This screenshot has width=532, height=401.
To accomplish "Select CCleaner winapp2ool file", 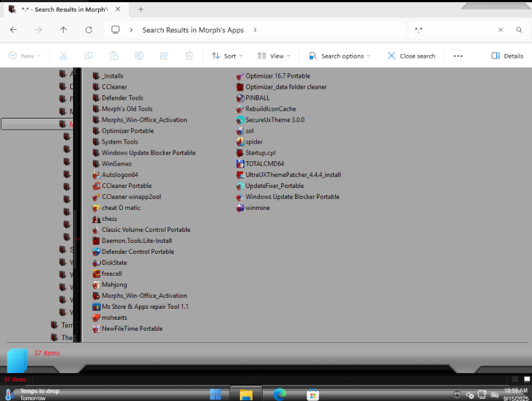I will pyautogui.click(x=127, y=197).
